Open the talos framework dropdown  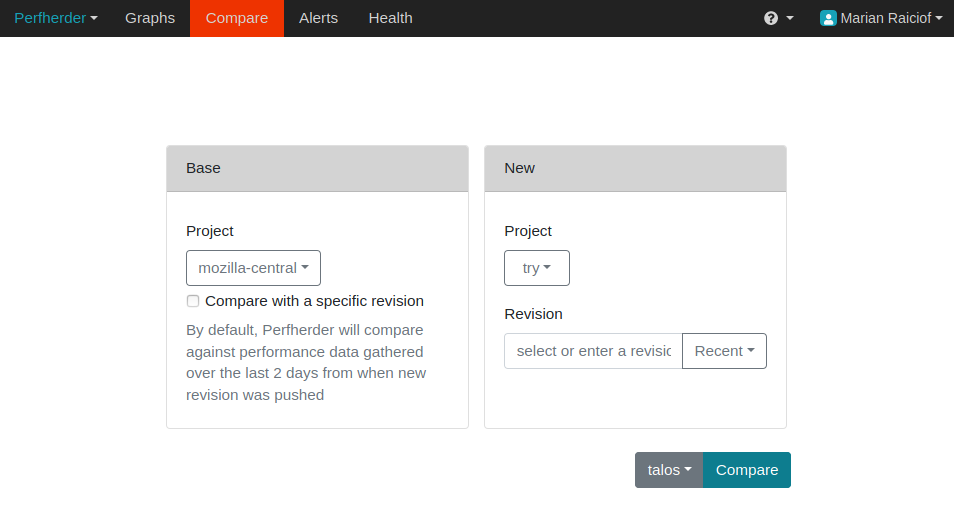(669, 470)
